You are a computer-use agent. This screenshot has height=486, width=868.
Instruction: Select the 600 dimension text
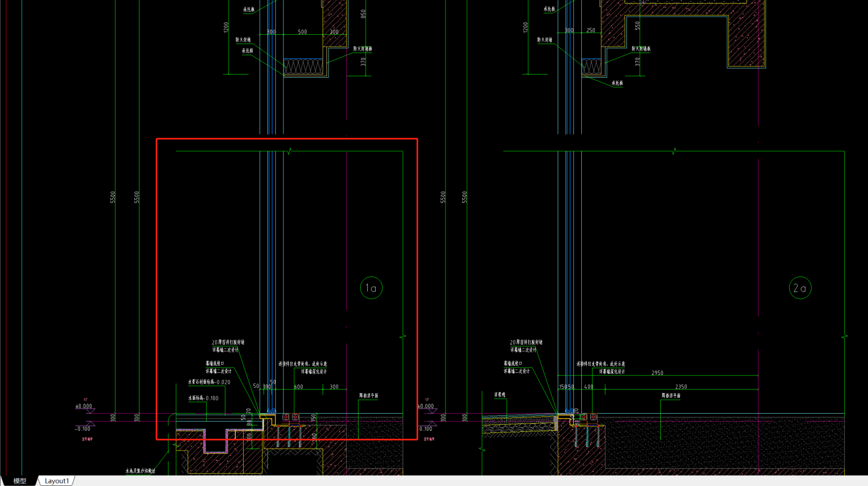[298, 387]
